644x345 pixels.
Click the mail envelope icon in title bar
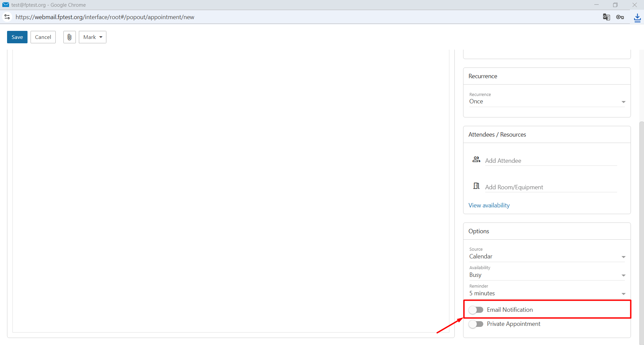[x=6, y=5]
